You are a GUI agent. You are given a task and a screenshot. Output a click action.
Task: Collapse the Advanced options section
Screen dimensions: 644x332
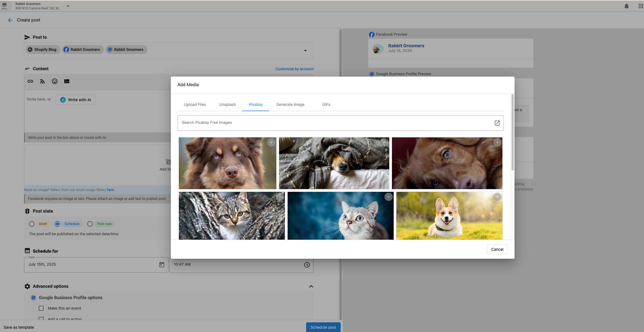311,286
